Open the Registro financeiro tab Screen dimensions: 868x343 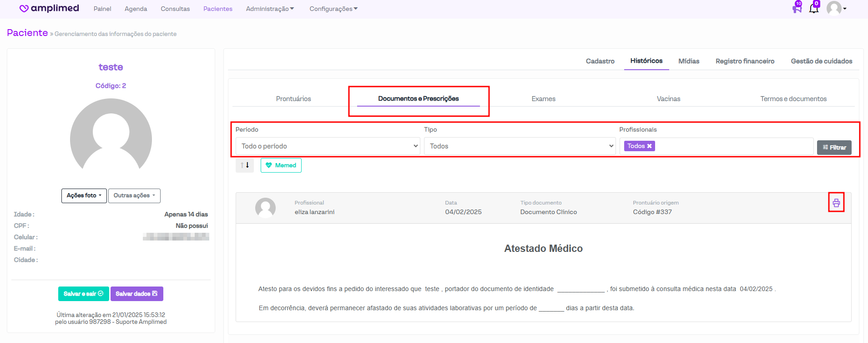pyautogui.click(x=745, y=61)
